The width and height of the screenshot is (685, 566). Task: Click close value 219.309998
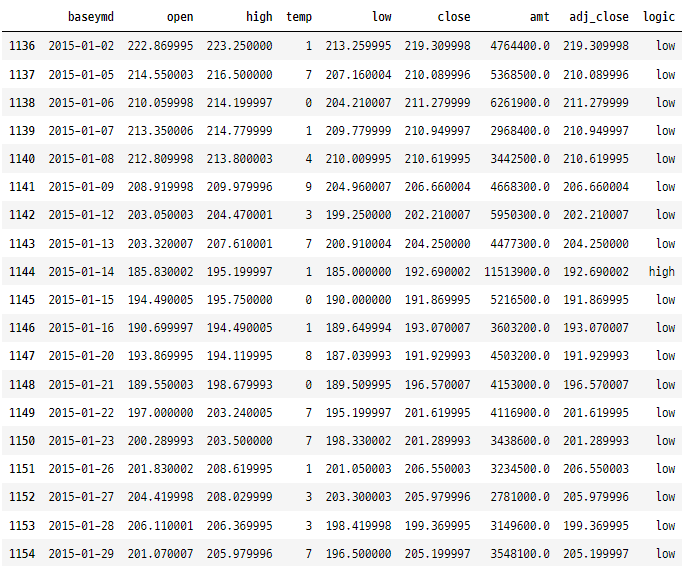(437, 45)
